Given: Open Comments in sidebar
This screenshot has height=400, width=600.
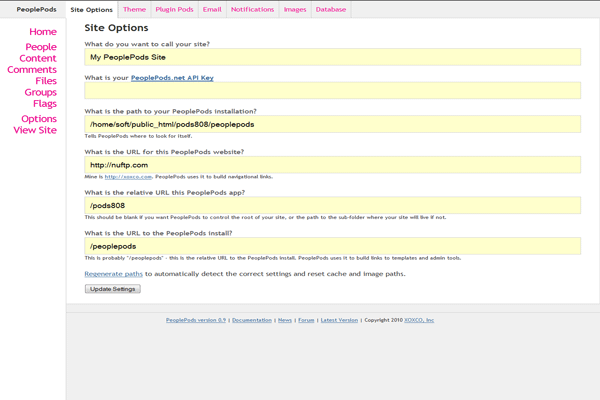Looking at the screenshot, I should point(32,70).
